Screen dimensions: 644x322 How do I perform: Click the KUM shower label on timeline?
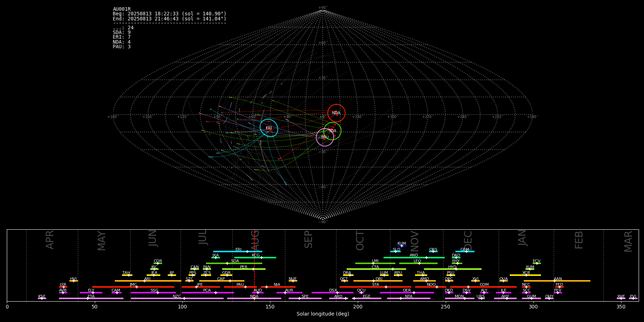pyautogui.click(x=402, y=244)
